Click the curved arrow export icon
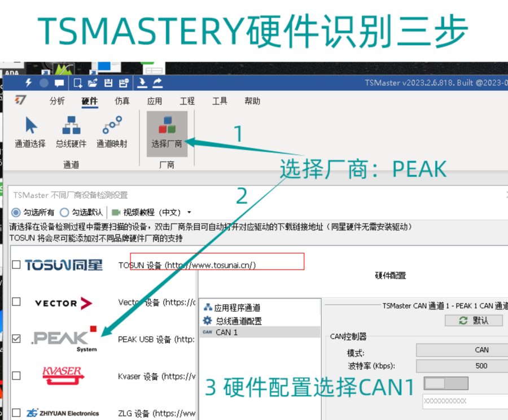Screen dimensions: 508x420 (x=157, y=83)
